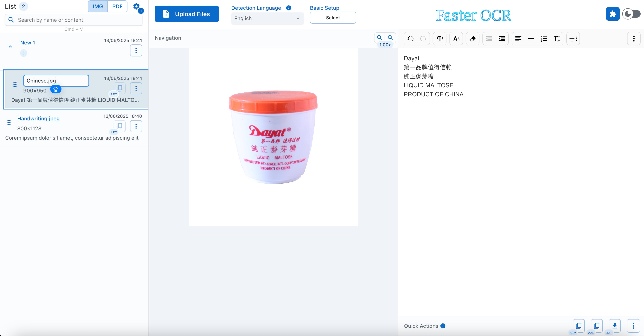Insert a horizontal line via dash icon

[x=531, y=39]
